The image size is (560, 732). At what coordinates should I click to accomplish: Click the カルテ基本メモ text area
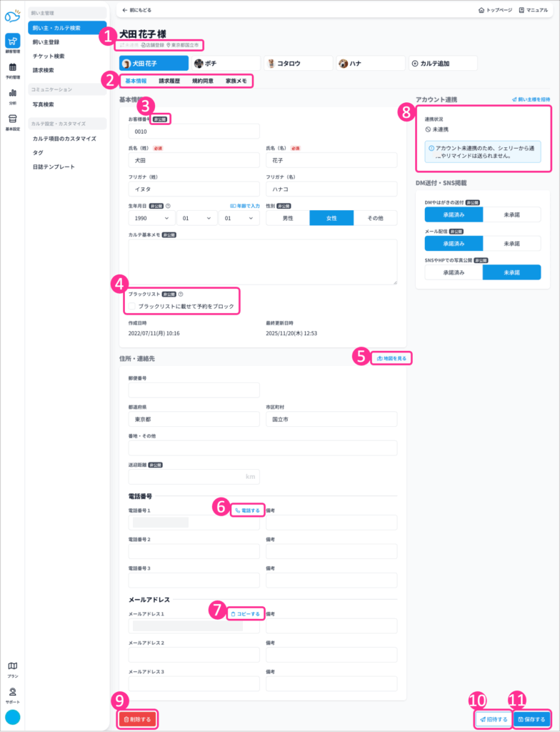(263, 261)
